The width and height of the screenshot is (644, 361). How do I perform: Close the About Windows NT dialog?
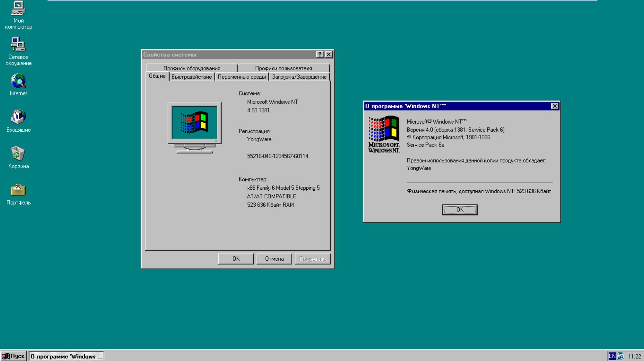tap(554, 106)
